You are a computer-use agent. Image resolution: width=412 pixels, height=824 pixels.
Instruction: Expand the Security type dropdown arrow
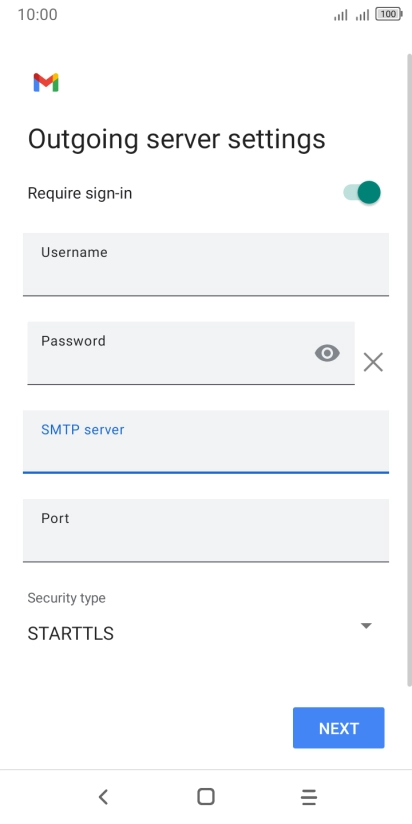click(x=366, y=626)
